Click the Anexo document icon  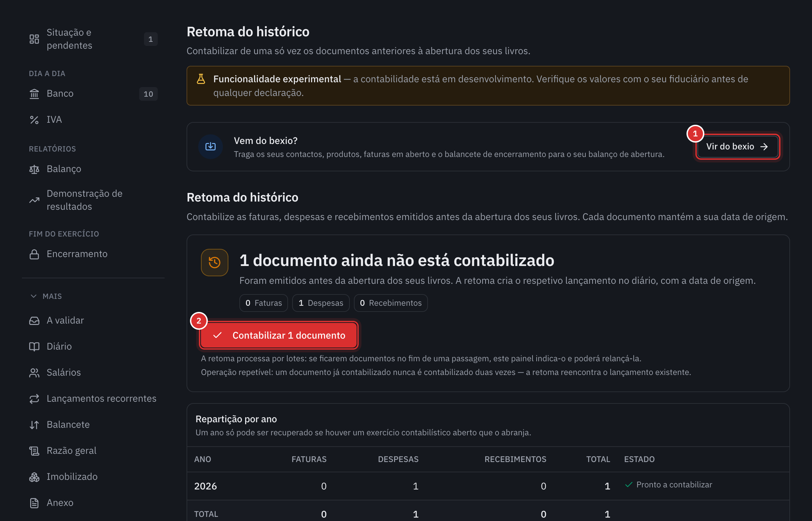pyautogui.click(x=34, y=503)
